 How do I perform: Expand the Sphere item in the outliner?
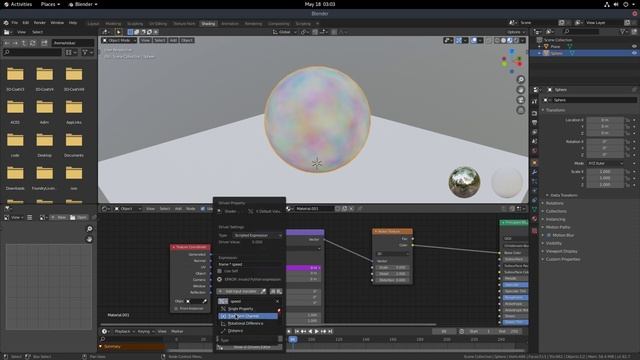click(539, 53)
